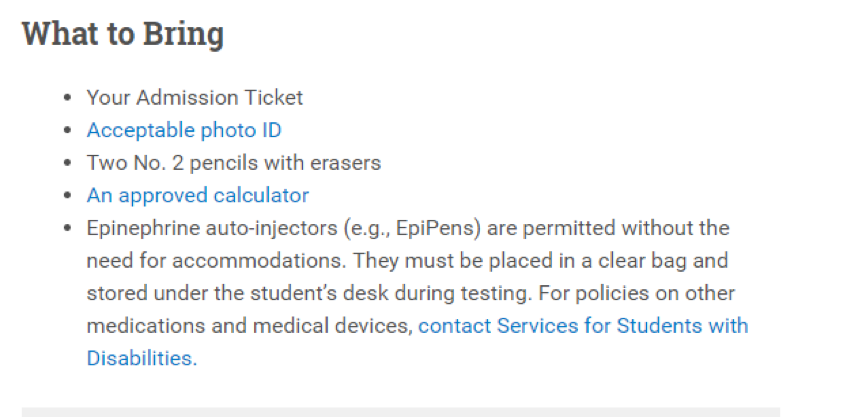The height and width of the screenshot is (417, 866).
Task: Click the bullet beside Your Admission Ticket
Action: coord(67,98)
